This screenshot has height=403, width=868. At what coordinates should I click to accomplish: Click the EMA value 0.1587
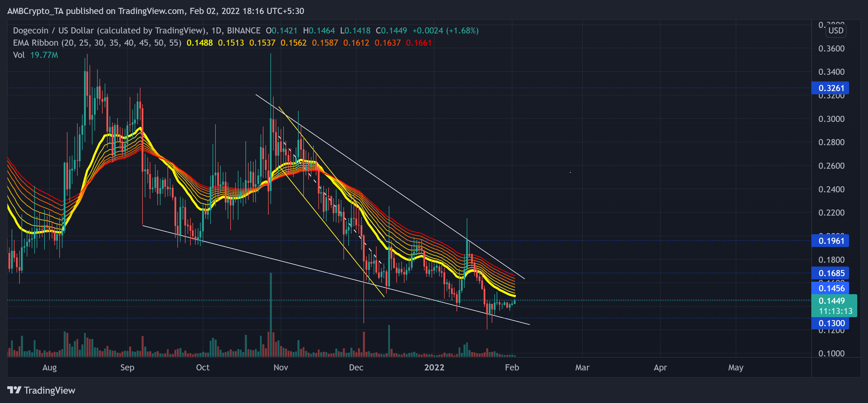(x=325, y=43)
